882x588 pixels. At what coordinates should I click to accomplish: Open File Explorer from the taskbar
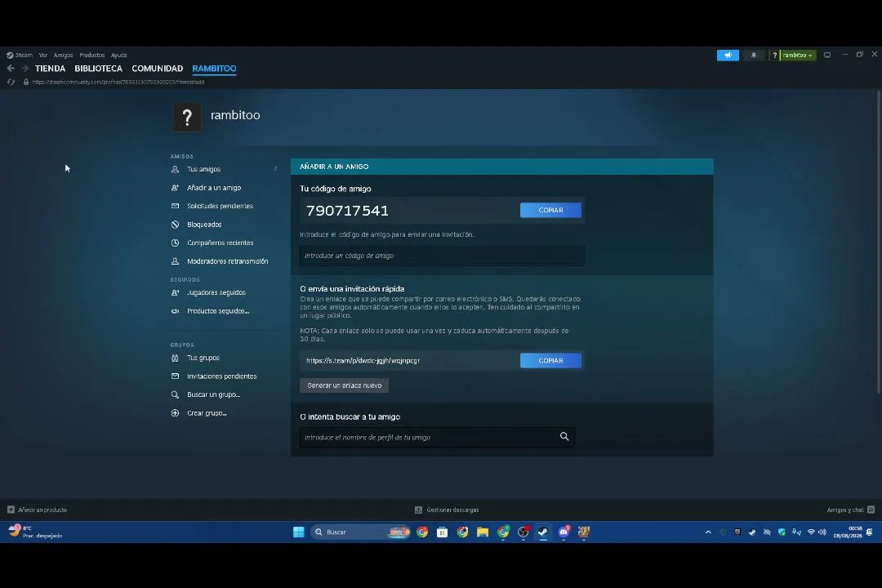[x=483, y=532]
